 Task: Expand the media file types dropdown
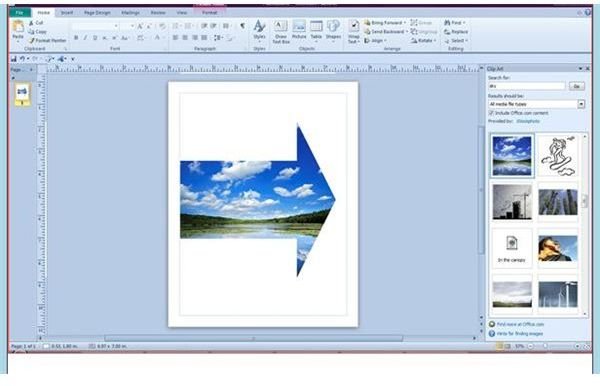(x=581, y=104)
